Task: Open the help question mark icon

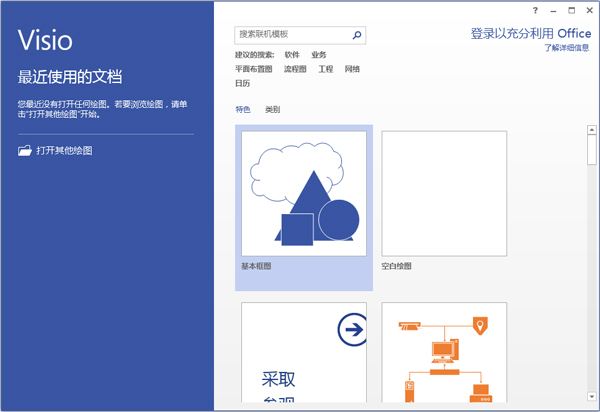Action: 535,10
